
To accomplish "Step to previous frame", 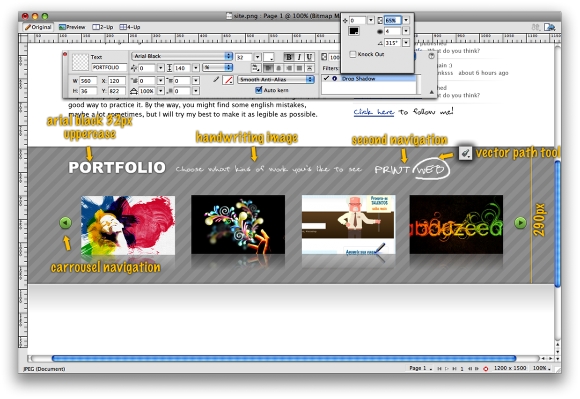I will pos(470,369).
